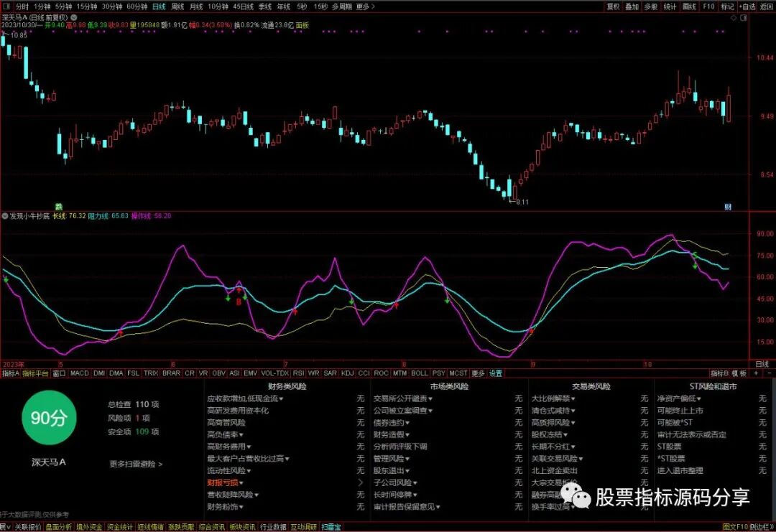
Task: Expand the 财报亏损 risk item
Action: (225, 482)
